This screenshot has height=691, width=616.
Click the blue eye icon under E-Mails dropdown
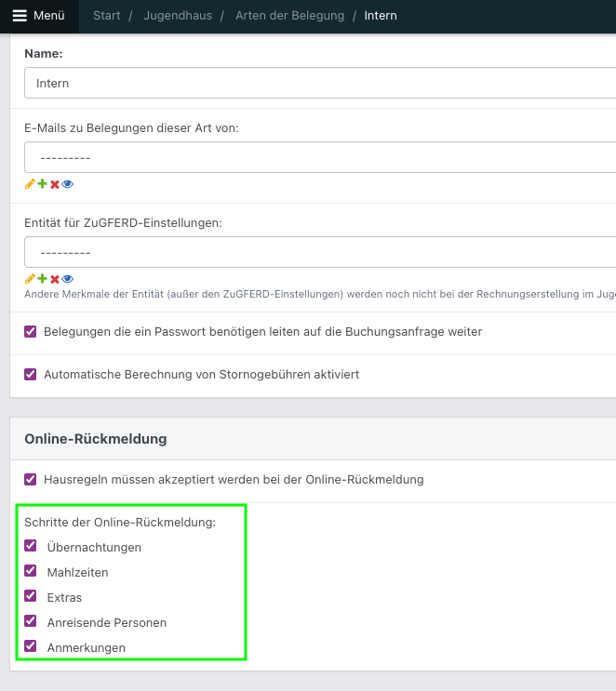pos(68,184)
